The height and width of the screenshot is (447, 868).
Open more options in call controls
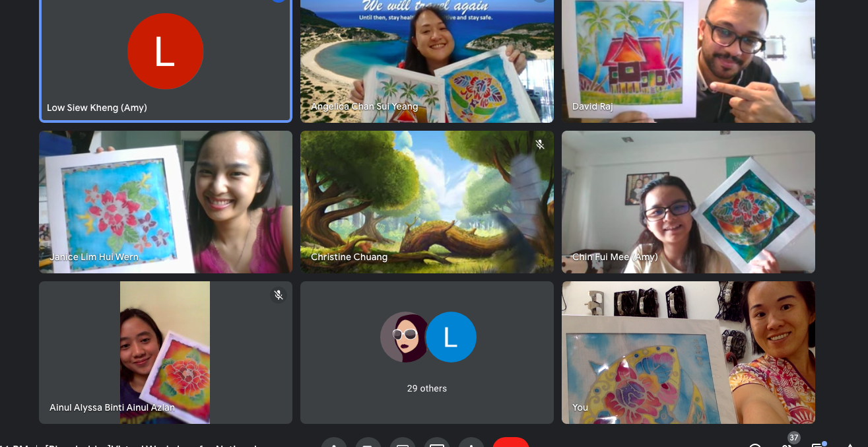pos(471,444)
